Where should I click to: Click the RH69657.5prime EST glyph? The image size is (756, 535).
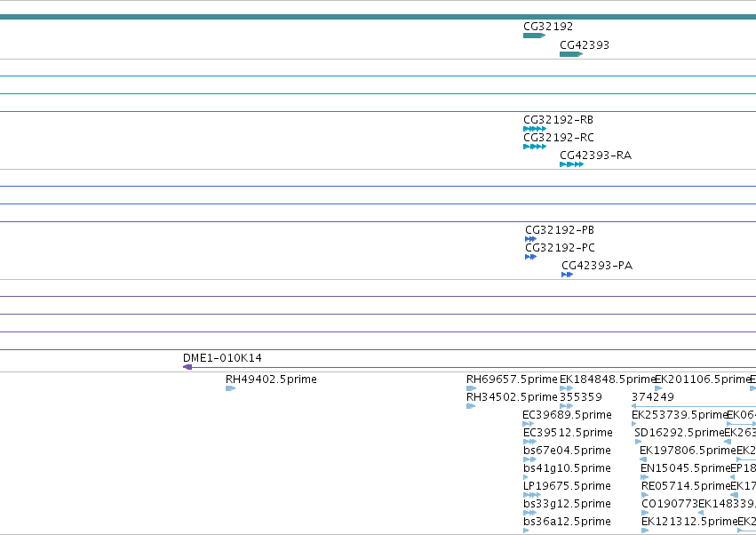[471, 388]
